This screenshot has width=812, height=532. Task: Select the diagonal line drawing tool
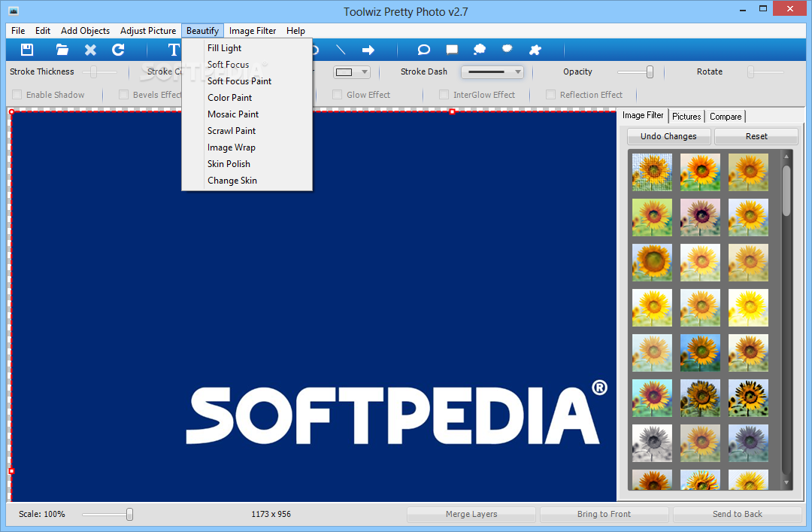pyautogui.click(x=341, y=50)
